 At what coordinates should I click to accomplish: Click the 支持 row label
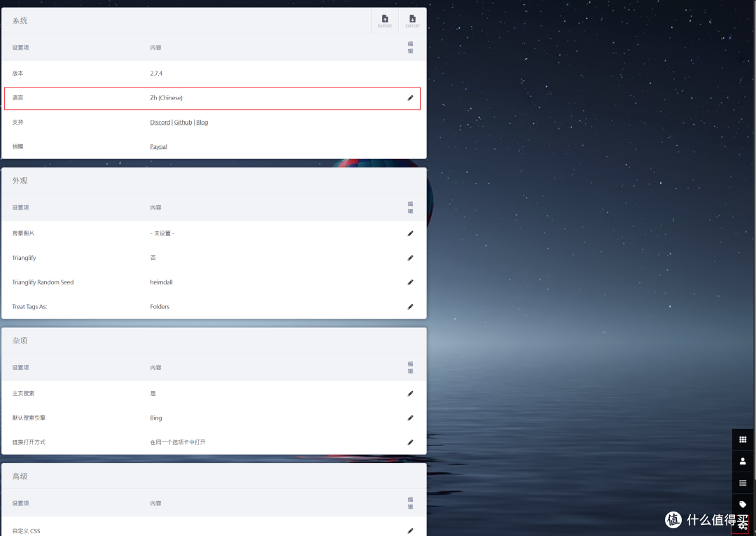[17, 123]
